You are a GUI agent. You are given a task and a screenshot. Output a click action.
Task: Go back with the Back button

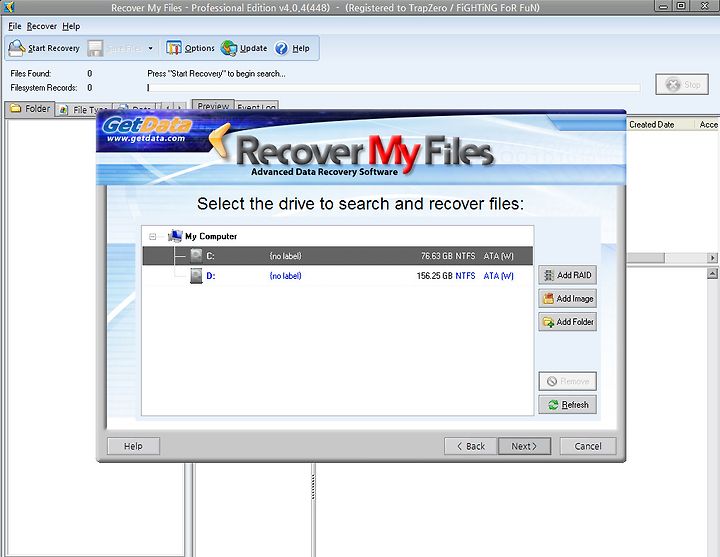click(x=471, y=446)
